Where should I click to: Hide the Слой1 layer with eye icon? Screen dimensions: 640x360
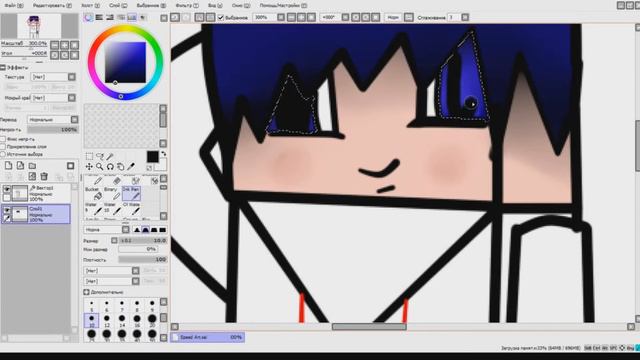click(x=7, y=210)
